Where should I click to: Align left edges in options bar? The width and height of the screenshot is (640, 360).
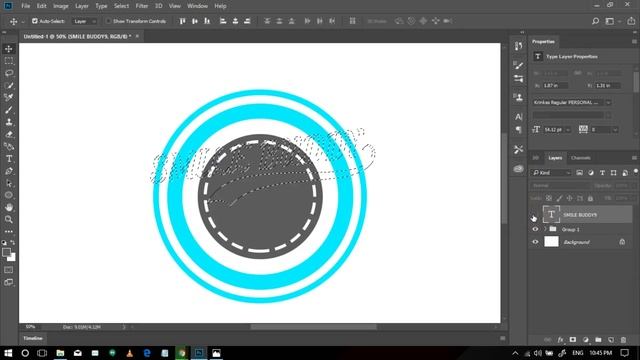(x=223, y=21)
